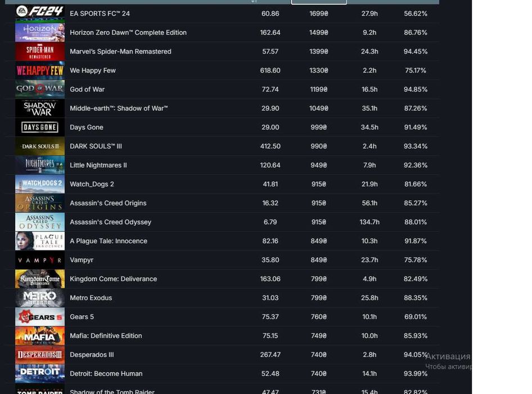Open the DARK SOULS III title
This screenshot has height=394, width=532.
96,146
